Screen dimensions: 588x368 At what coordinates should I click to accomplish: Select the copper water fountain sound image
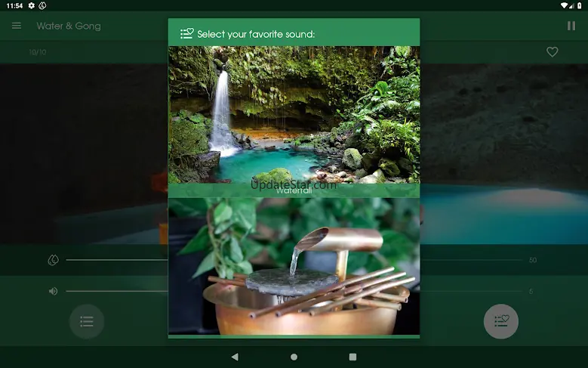point(294,266)
